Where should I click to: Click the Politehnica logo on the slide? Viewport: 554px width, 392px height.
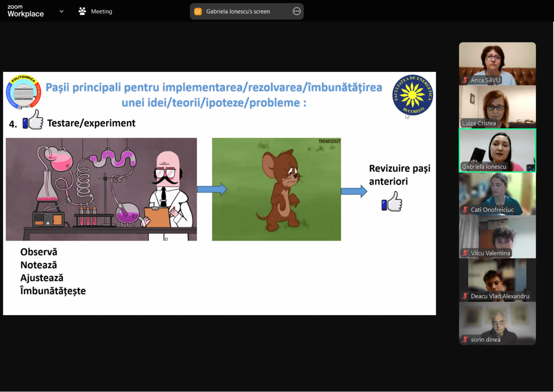coord(23,92)
